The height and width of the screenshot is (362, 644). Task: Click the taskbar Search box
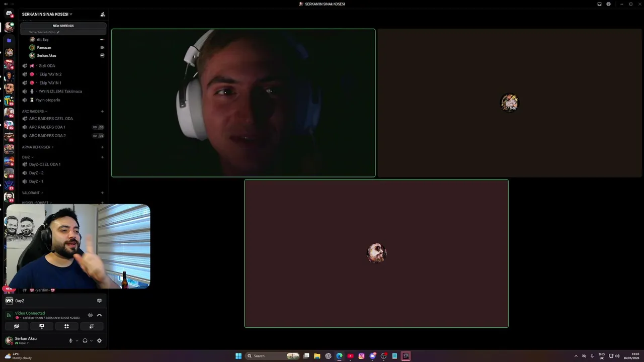(272, 356)
